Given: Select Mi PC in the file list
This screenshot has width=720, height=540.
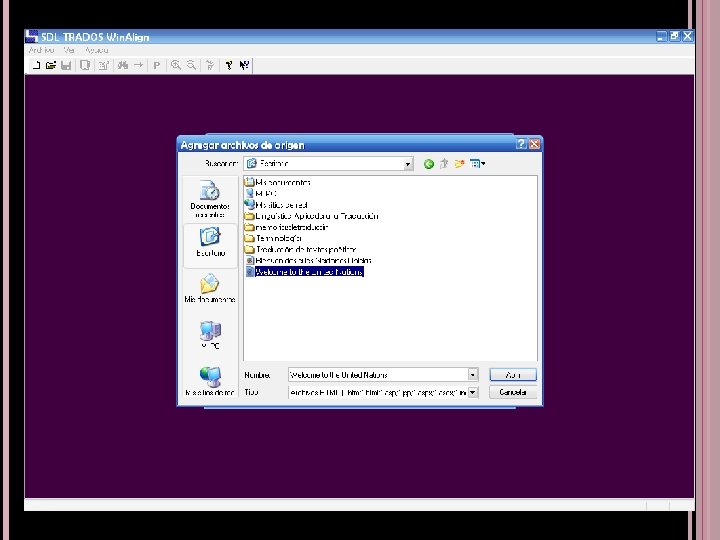Looking at the screenshot, I should 261,193.
